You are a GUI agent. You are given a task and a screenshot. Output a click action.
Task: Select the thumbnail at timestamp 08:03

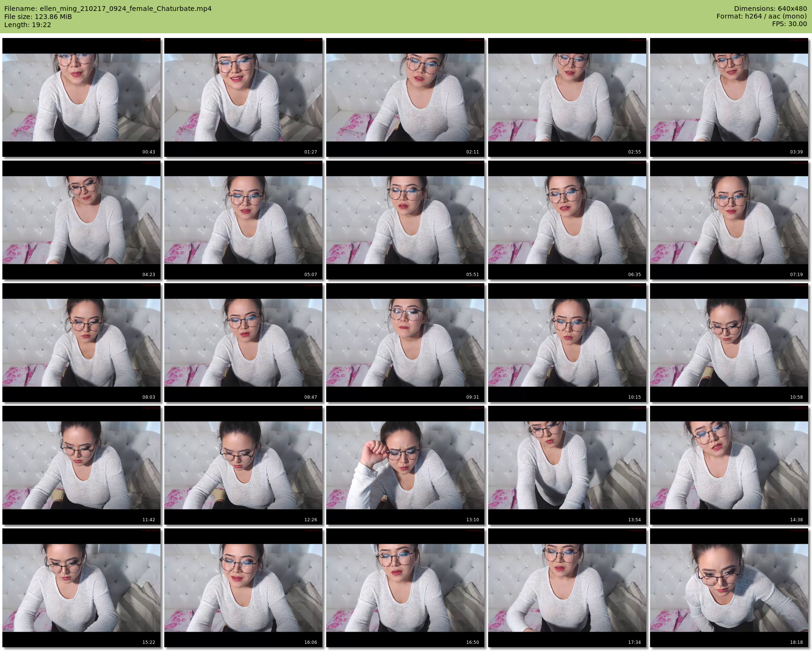pyautogui.click(x=82, y=343)
